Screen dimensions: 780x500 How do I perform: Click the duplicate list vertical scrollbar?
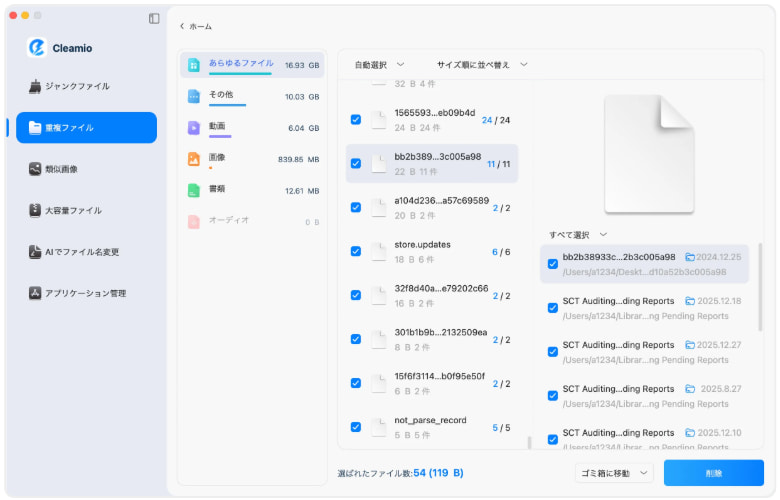pyautogui.click(x=529, y=442)
